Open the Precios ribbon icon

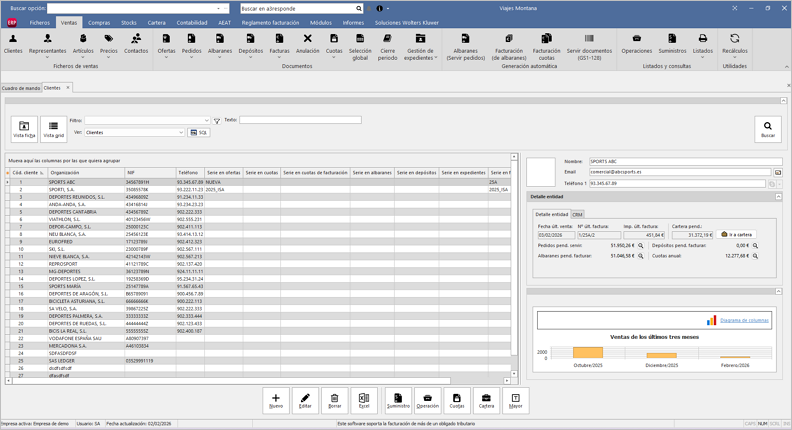pyautogui.click(x=109, y=45)
